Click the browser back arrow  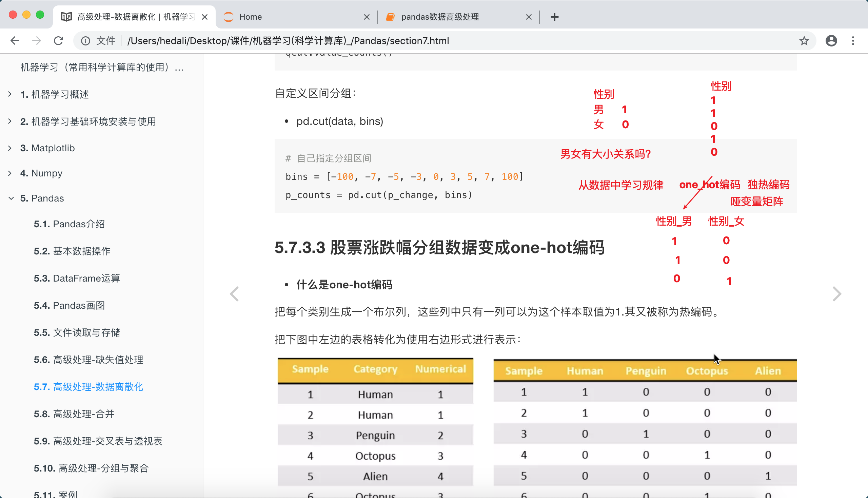point(15,41)
